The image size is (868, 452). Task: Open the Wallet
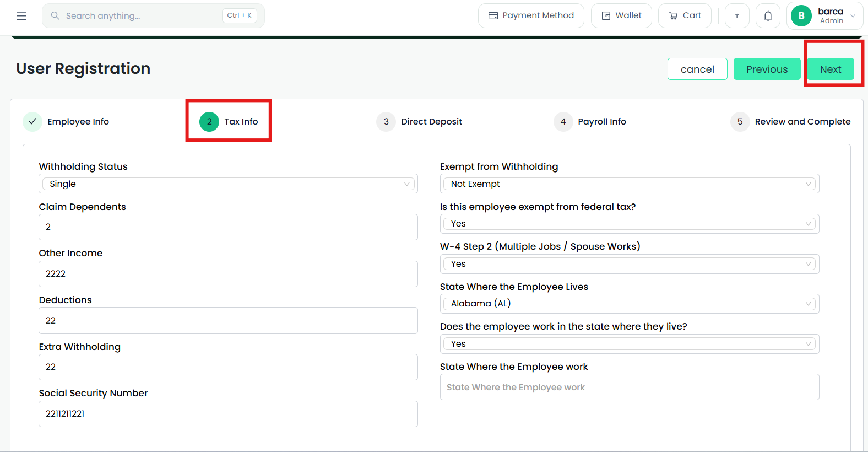pyautogui.click(x=621, y=15)
